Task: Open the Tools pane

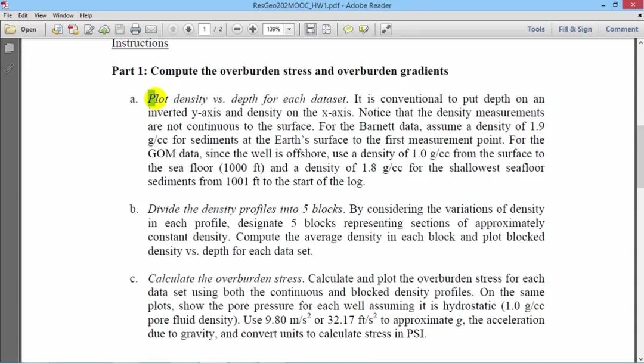Action: pos(536,29)
